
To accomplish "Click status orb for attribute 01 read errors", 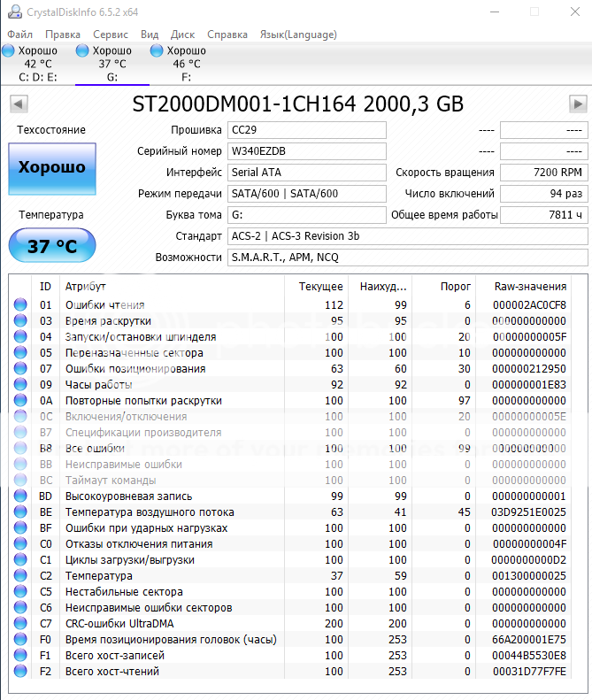I will click(20, 305).
